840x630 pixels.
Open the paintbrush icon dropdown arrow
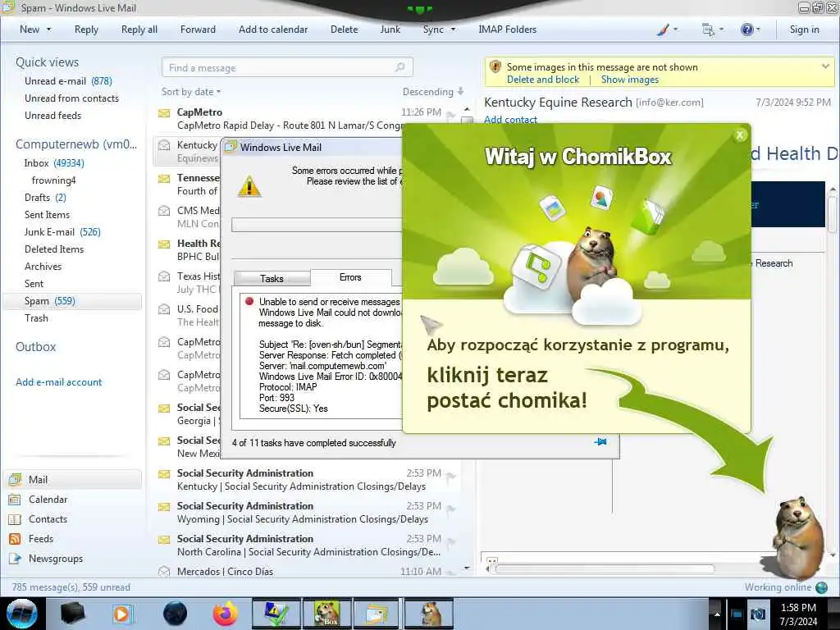pyautogui.click(x=675, y=30)
